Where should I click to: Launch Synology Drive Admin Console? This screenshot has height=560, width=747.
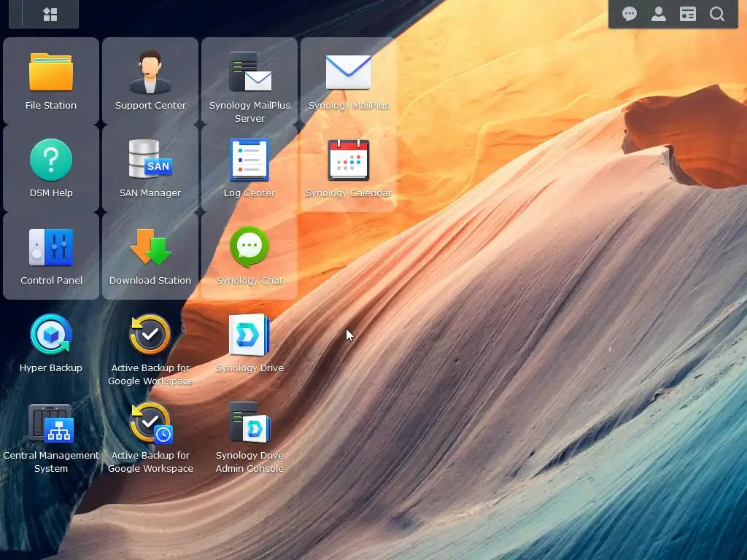(249, 422)
